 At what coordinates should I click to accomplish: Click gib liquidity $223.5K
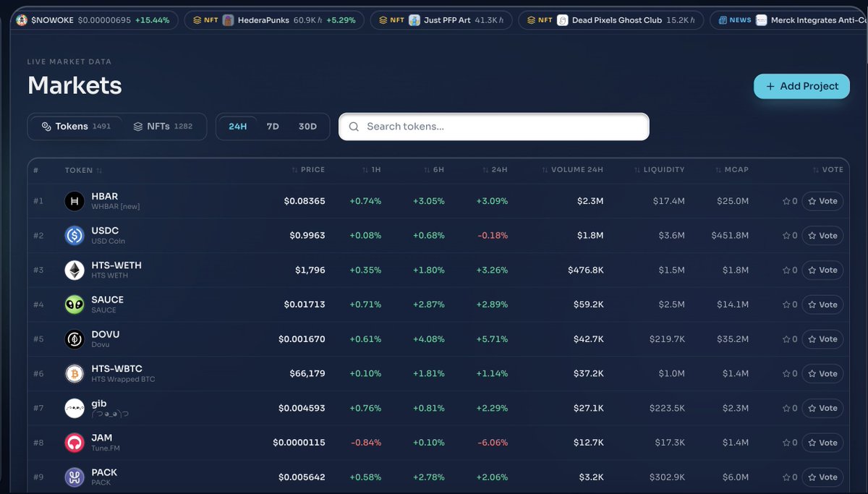click(x=667, y=409)
